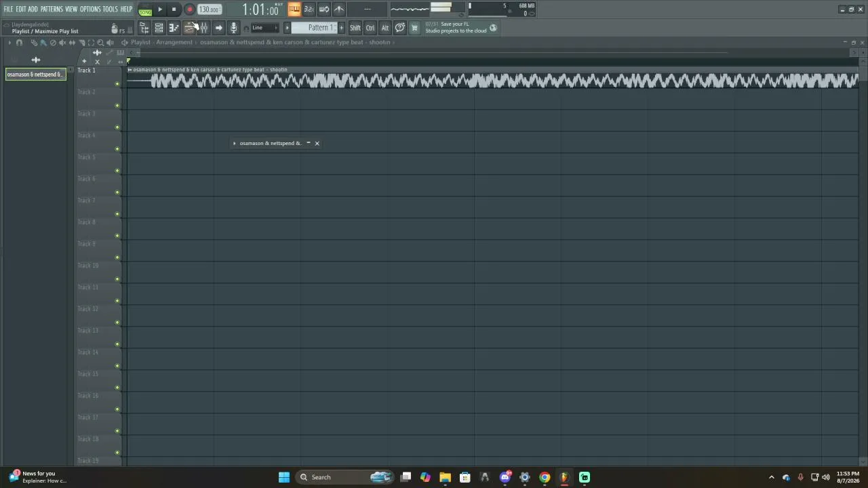The width and height of the screenshot is (868, 488).
Task: Toggle the 3.2 countdown before recording
Action: pyautogui.click(x=309, y=9)
